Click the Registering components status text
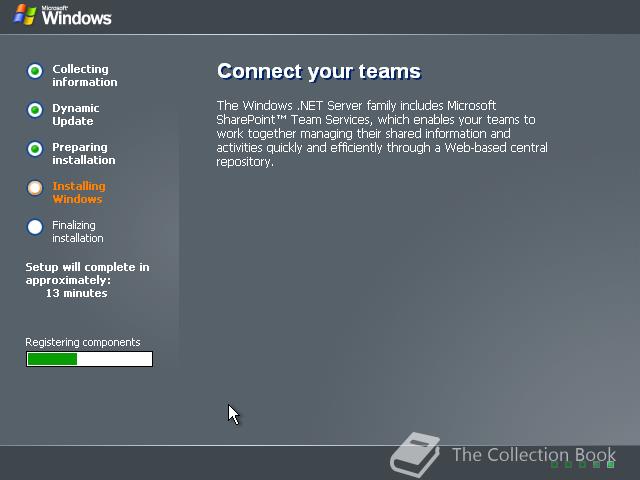The width and height of the screenshot is (640, 480). [83, 342]
